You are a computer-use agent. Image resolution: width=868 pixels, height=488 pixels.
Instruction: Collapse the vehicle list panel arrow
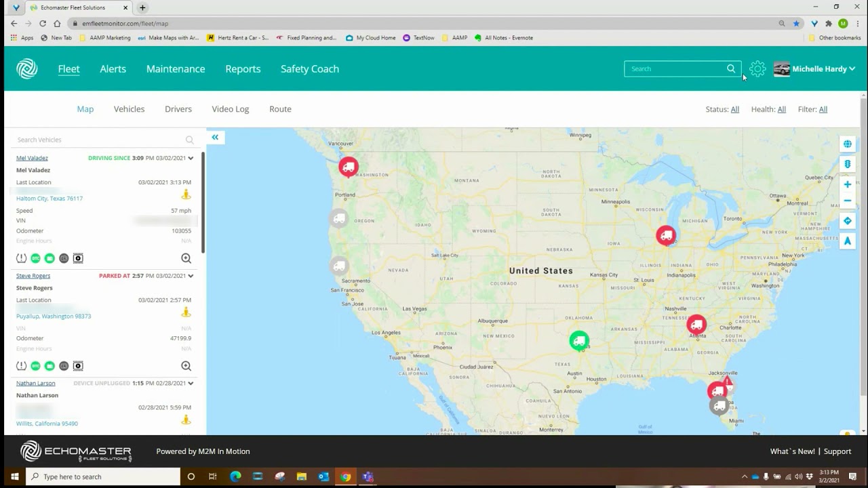215,137
